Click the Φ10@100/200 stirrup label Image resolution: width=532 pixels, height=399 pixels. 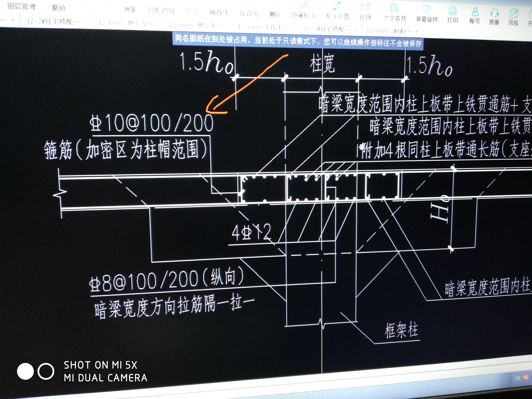pos(151,123)
